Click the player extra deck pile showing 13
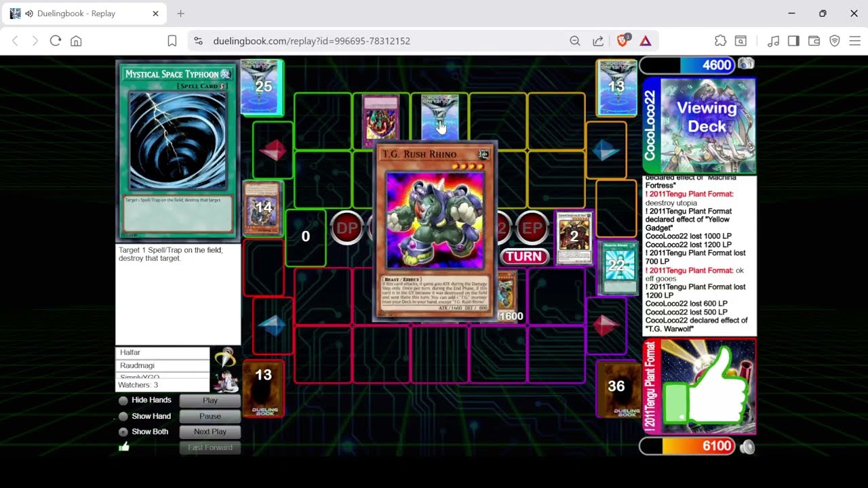This screenshot has width=868, height=488. (x=263, y=388)
